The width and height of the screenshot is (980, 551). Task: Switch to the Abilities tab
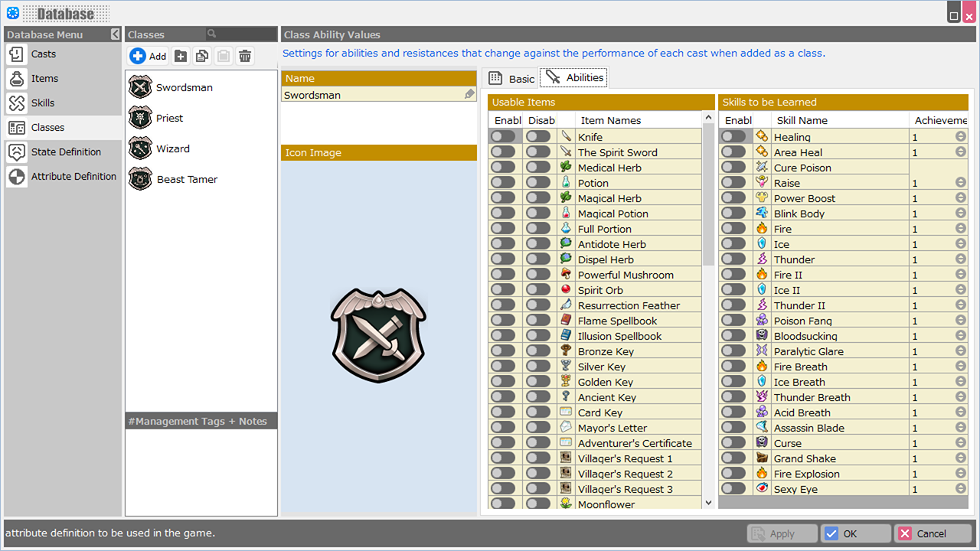(574, 78)
